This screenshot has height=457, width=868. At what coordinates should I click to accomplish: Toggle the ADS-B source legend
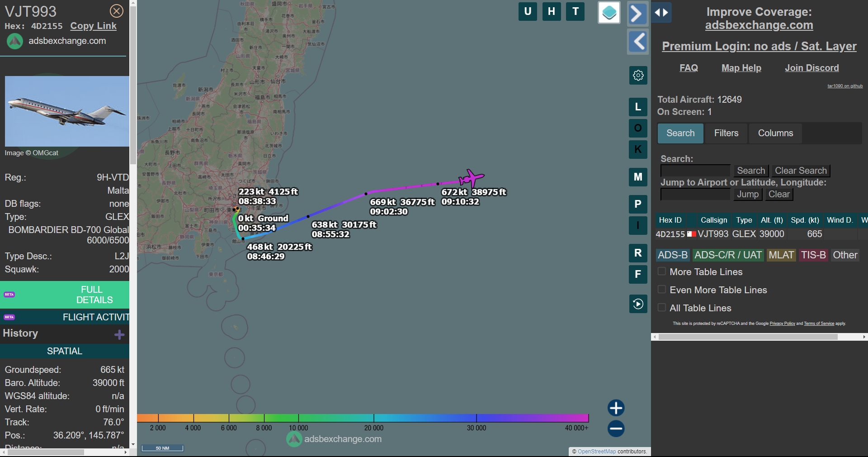click(x=673, y=255)
